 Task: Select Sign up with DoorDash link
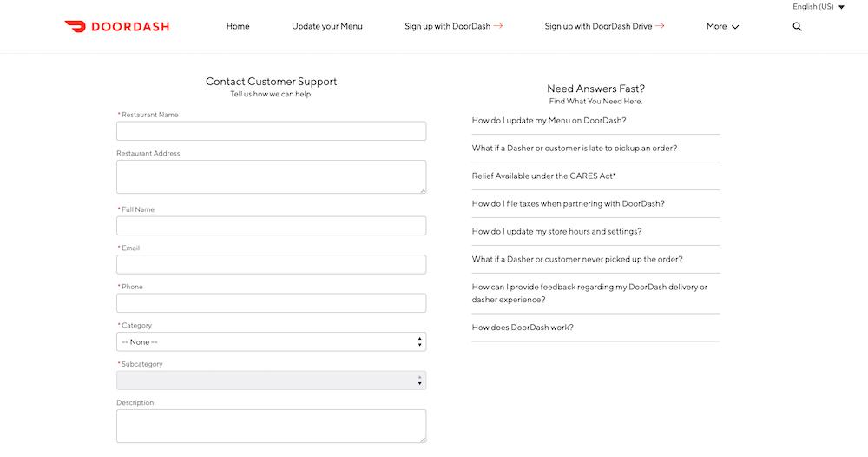pos(453,26)
